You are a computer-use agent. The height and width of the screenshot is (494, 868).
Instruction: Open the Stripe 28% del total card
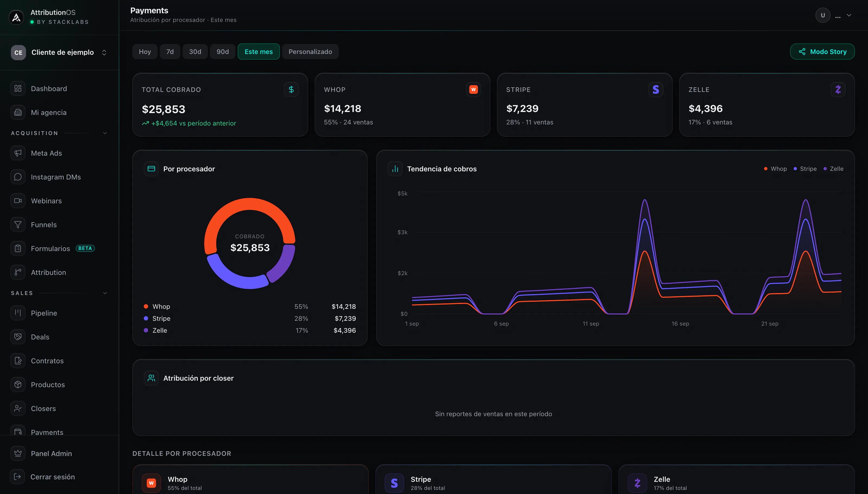tap(493, 479)
